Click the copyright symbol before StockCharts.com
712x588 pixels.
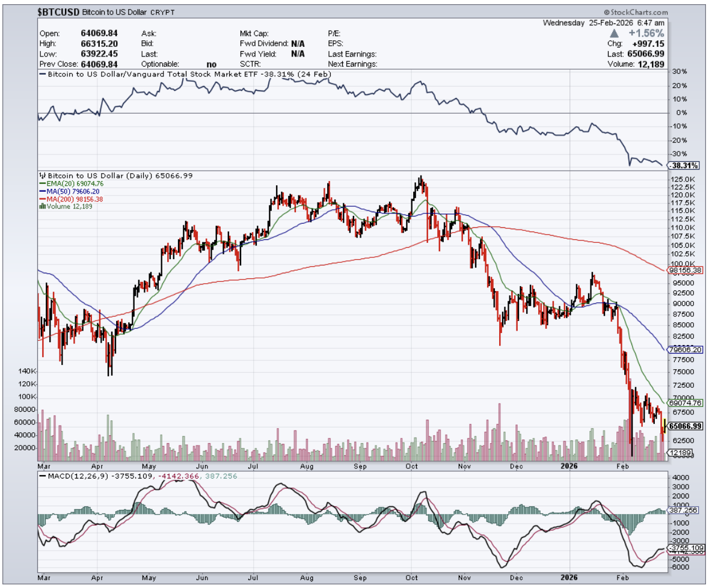[606, 12]
